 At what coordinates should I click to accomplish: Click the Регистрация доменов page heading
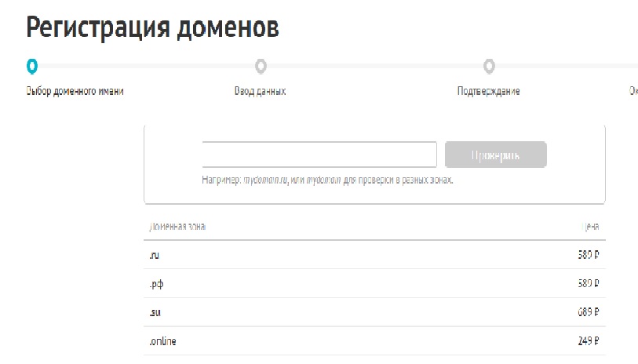click(152, 27)
